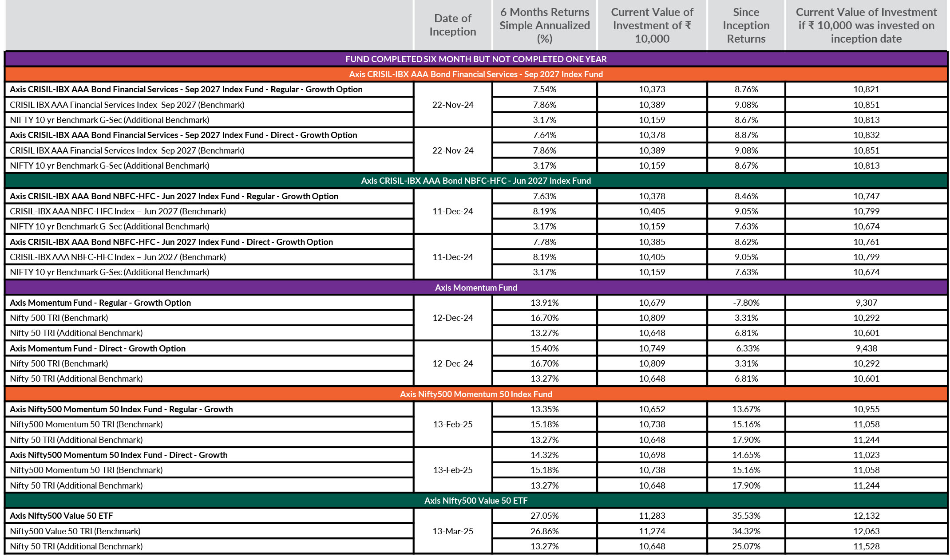Click Current Value of Investment of ₹10,000 header

[652, 25]
